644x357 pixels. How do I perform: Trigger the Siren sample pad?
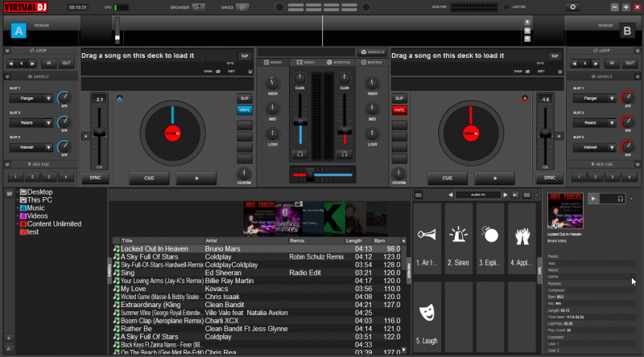pyautogui.click(x=458, y=239)
